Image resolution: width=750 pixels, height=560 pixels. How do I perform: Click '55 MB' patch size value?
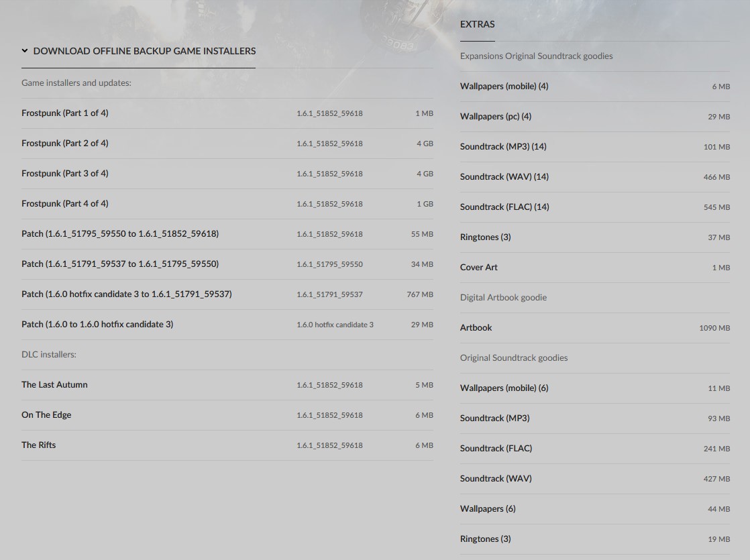[x=422, y=234]
